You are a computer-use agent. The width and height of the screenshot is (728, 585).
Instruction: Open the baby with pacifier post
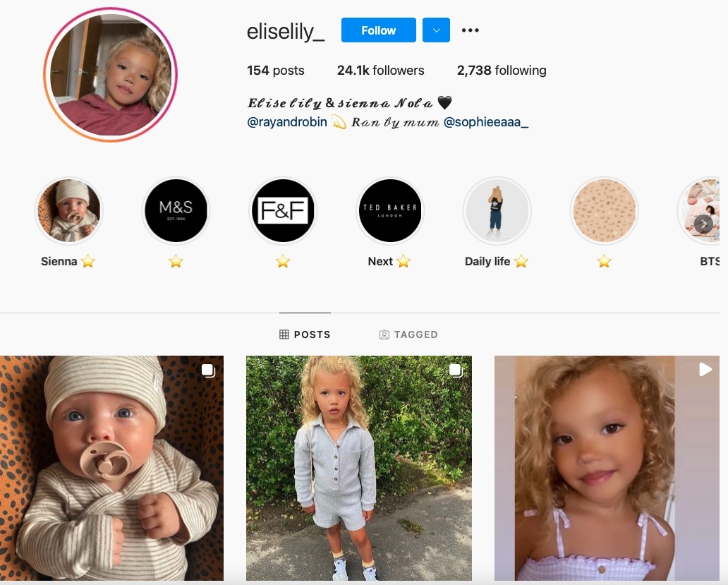point(112,468)
